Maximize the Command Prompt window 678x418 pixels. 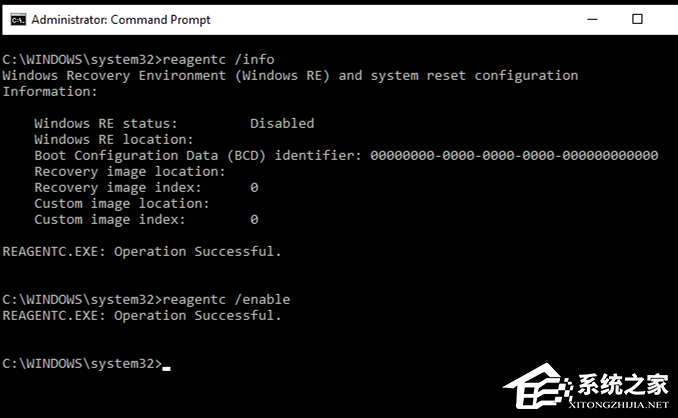[638, 19]
